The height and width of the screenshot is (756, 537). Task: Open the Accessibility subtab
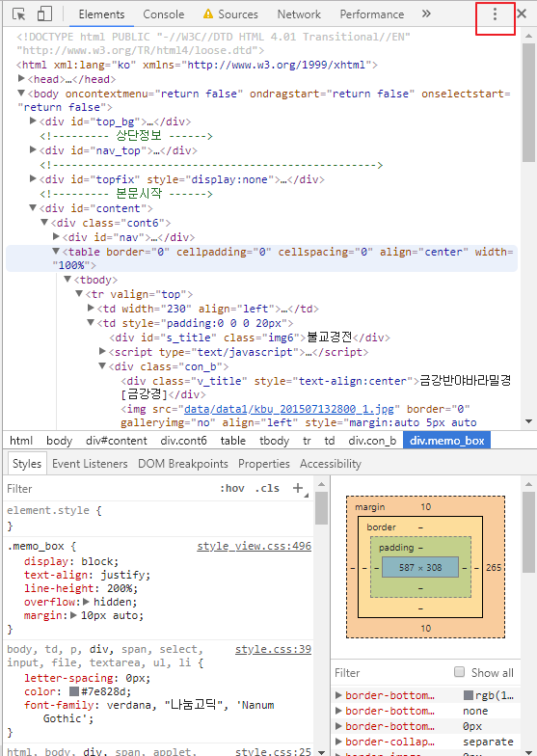coord(330,464)
